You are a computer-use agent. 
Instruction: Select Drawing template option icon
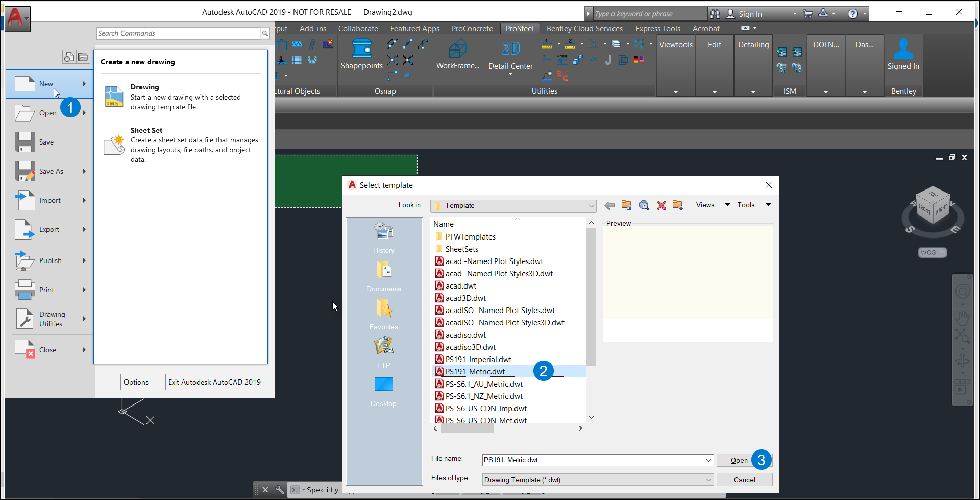[114, 97]
